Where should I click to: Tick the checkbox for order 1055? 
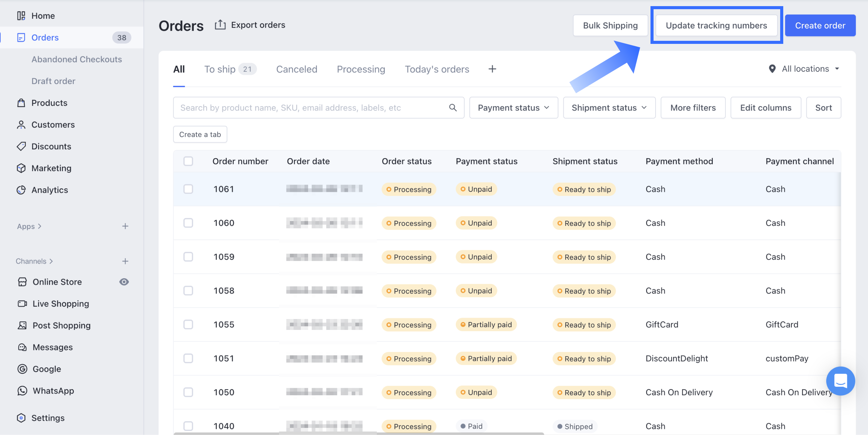[188, 324]
